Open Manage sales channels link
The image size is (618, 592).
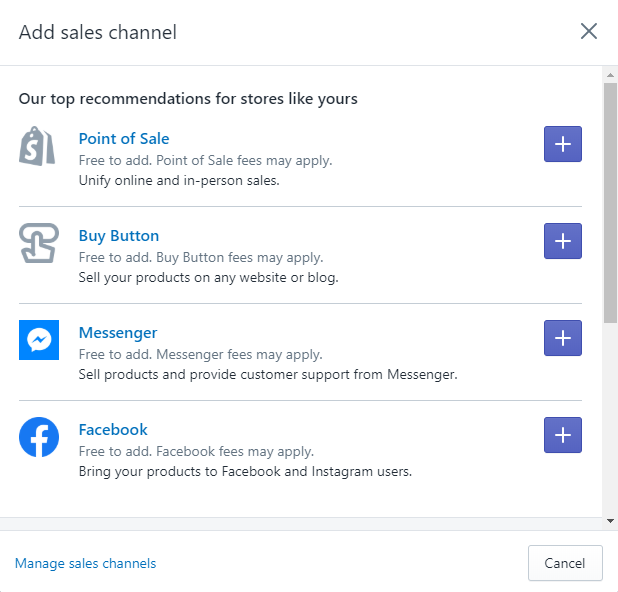coord(86,563)
